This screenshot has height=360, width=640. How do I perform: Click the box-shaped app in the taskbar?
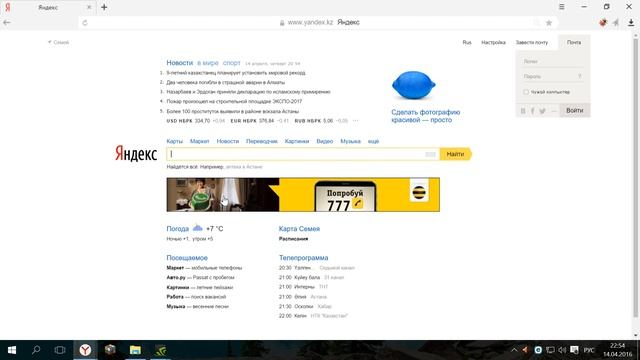click(110, 350)
